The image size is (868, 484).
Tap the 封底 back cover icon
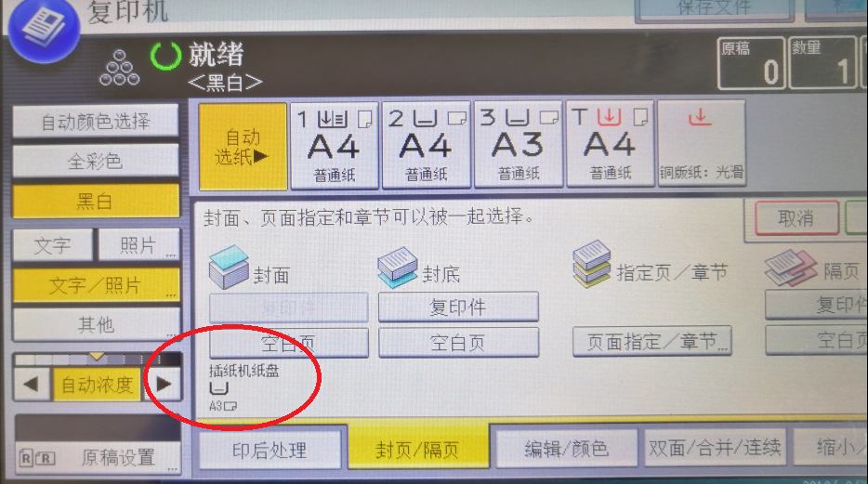[397, 267]
